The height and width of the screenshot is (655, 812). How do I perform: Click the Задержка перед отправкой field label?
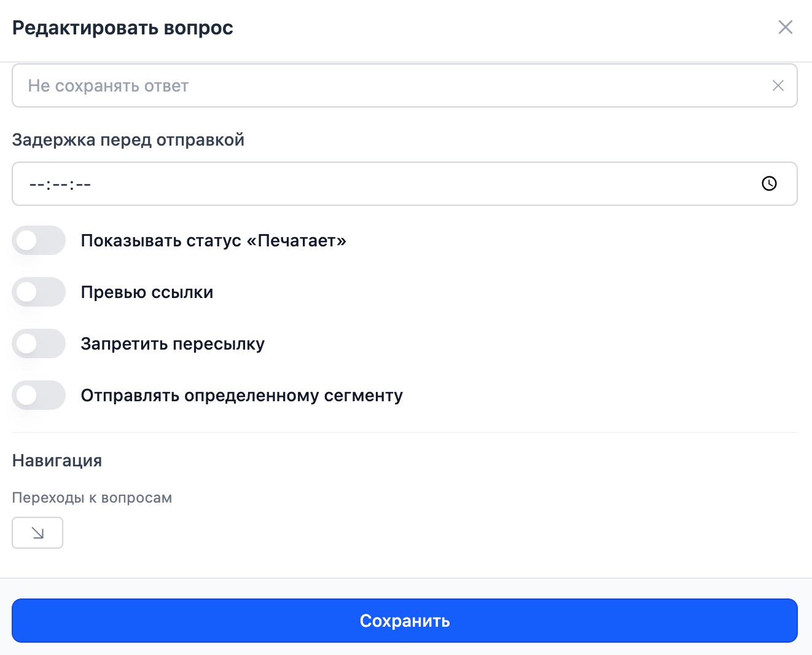coord(128,140)
